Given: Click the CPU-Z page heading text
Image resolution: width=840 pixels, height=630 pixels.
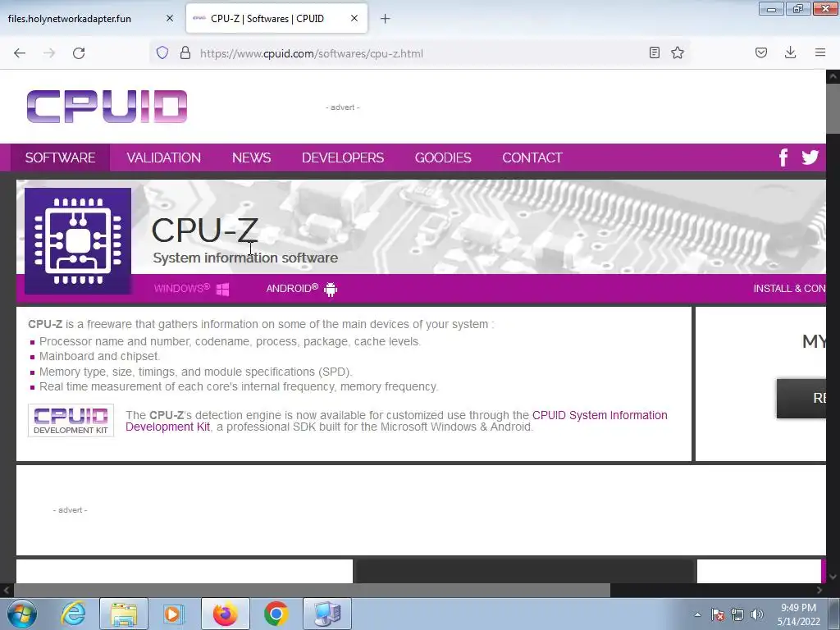Looking at the screenshot, I should (205, 230).
